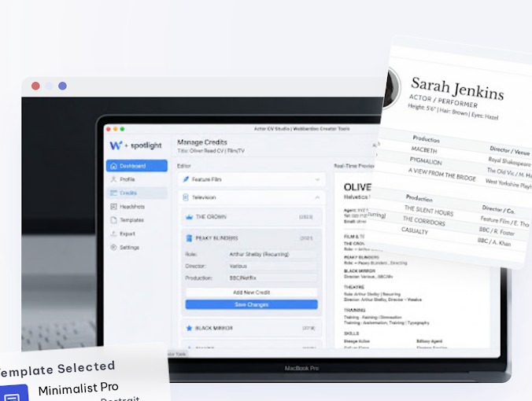
Task: Click the Headshots image icon
Action: tap(113, 207)
